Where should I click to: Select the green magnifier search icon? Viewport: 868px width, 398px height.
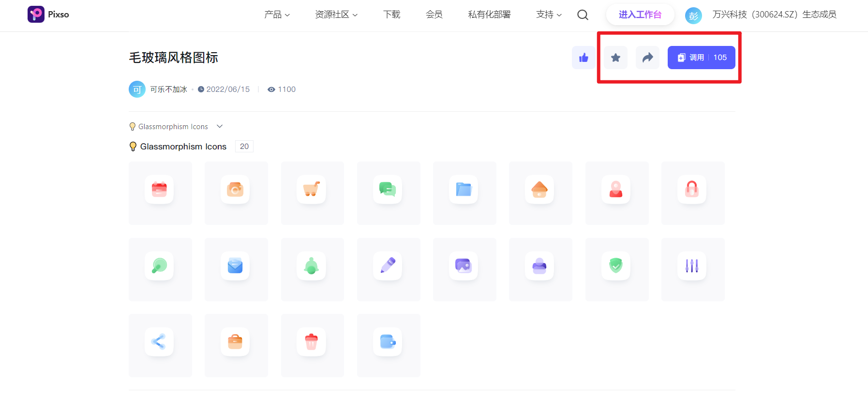tap(160, 269)
